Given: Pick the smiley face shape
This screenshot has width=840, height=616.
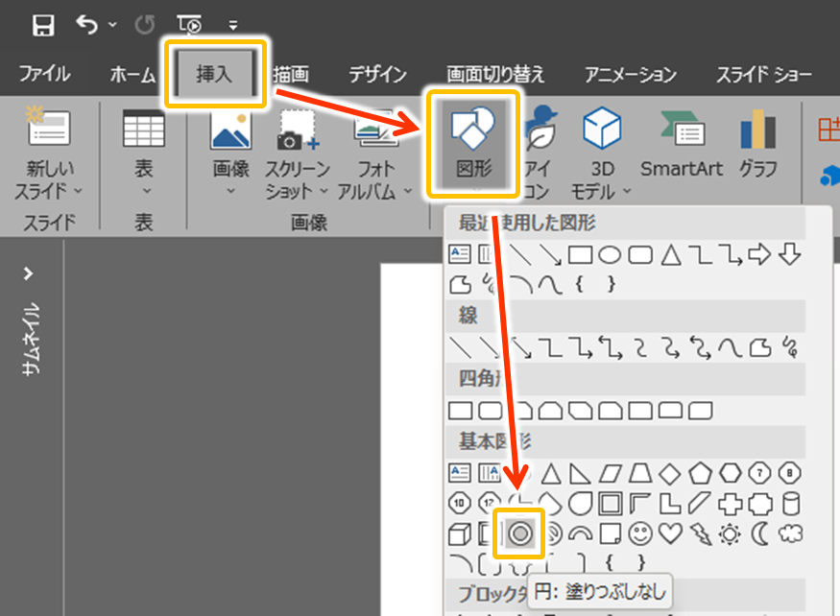Looking at the screenshot, I should coord(641,533).
